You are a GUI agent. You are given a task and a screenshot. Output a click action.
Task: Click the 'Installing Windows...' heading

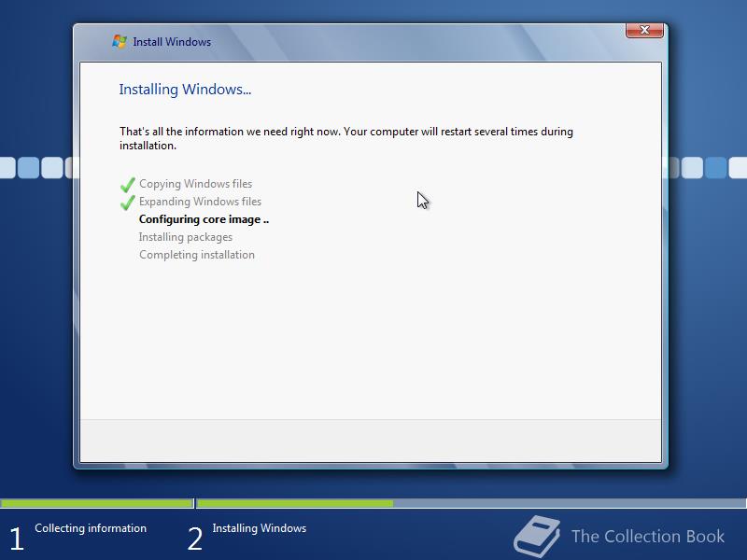point(185,90)
